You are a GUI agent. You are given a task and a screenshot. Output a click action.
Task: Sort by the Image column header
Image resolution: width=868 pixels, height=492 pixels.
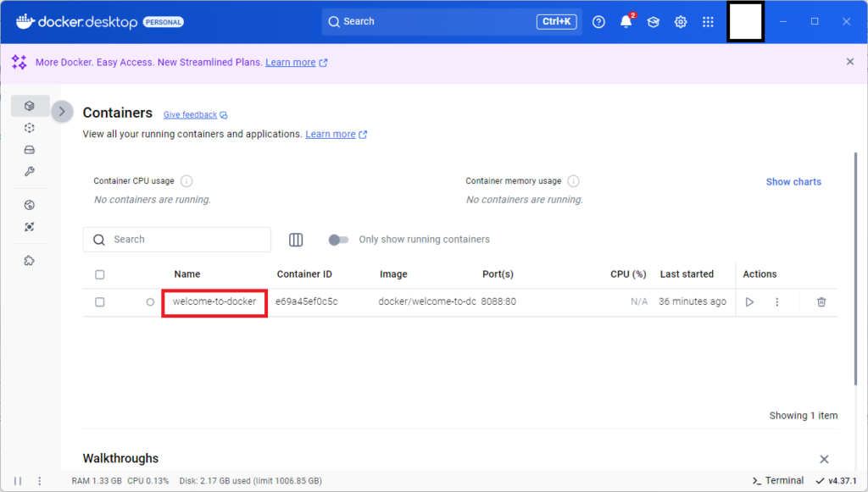(393, 274)
